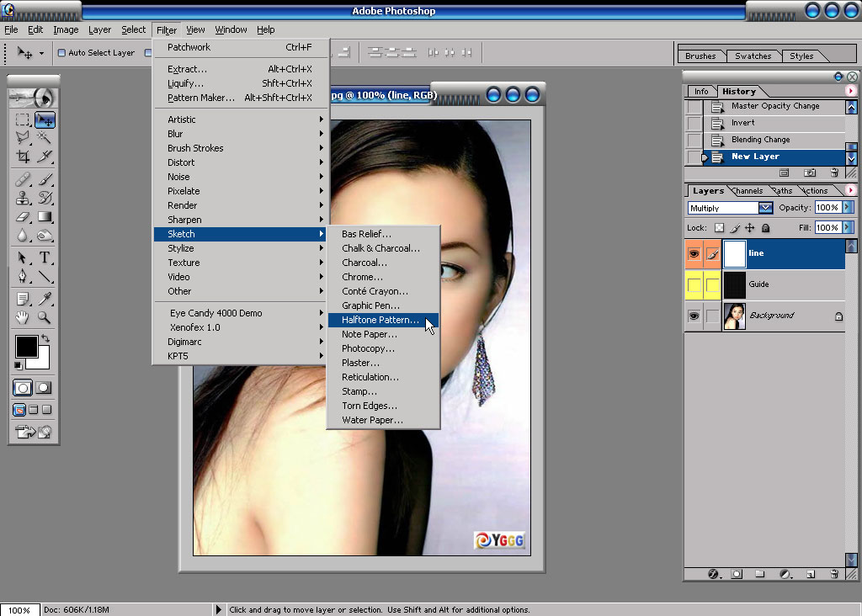The image size is (862, 616).
Task: Select the Rectangular Marquee tool
Action: pos(22,119)
